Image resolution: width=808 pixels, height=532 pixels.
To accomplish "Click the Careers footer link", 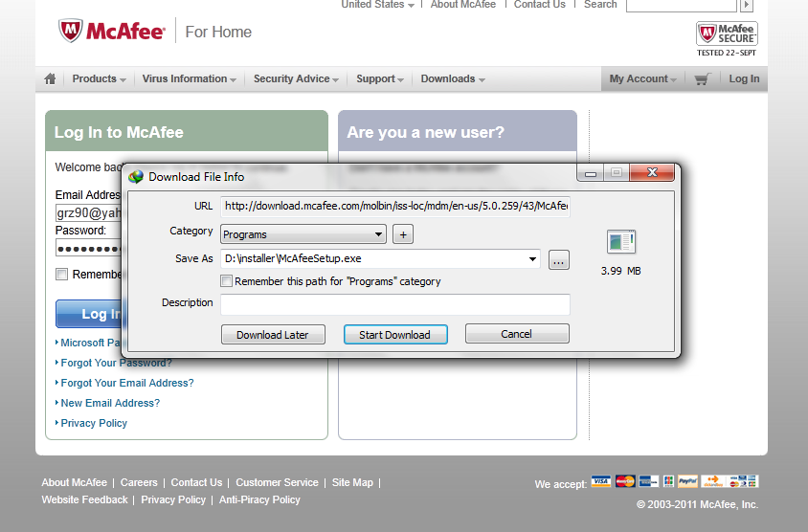I will (x=139, y=482).
